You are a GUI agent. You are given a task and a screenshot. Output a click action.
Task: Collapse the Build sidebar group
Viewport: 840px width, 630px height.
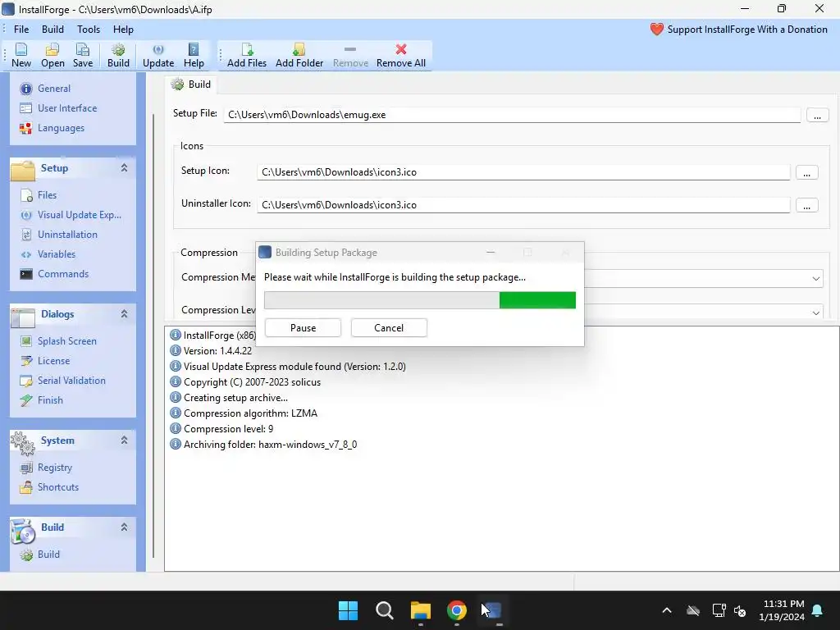point(124,527)
